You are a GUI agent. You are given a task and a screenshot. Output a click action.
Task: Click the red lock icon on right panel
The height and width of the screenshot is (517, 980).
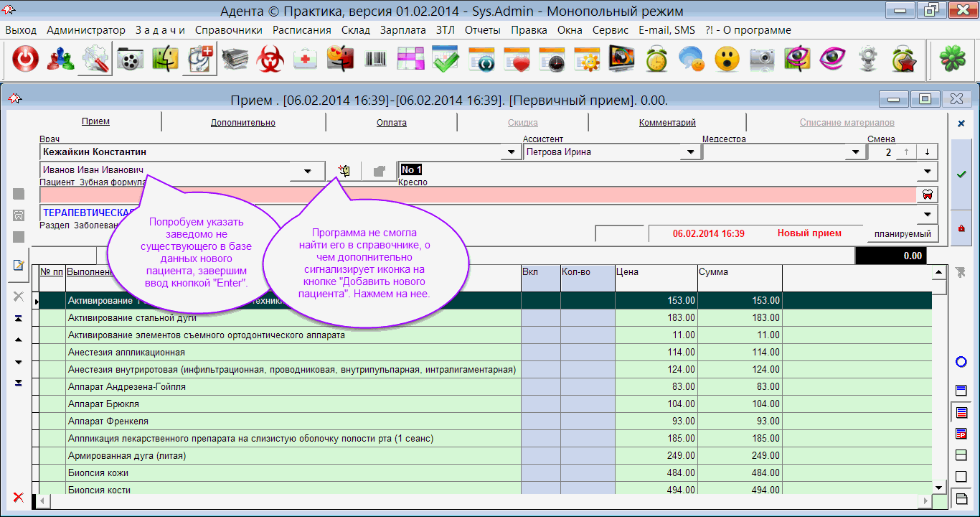point(961,228)
